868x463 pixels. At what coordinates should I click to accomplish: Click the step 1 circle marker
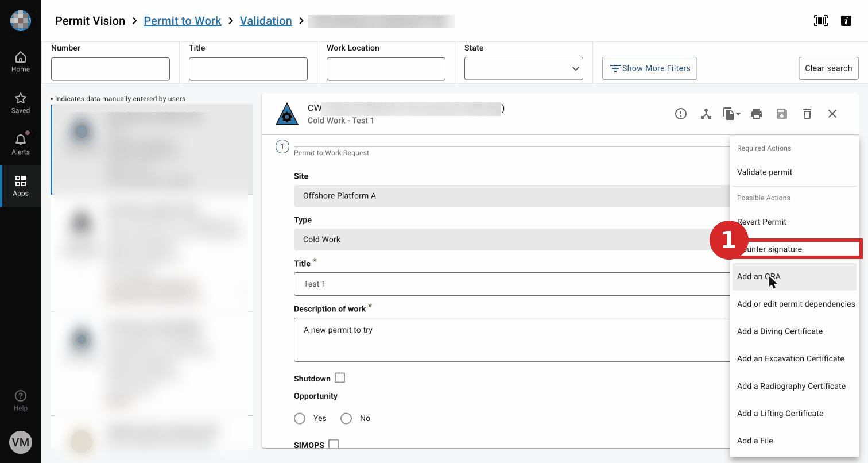point(282,147)
